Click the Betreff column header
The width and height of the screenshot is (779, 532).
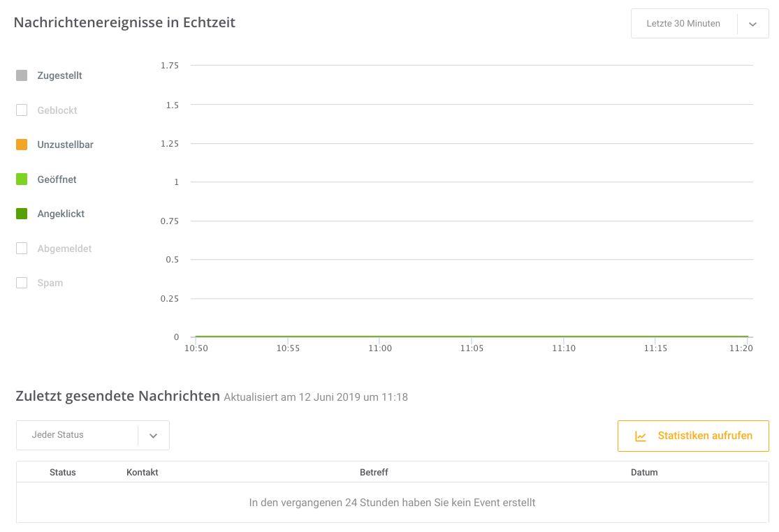[374, 473]
